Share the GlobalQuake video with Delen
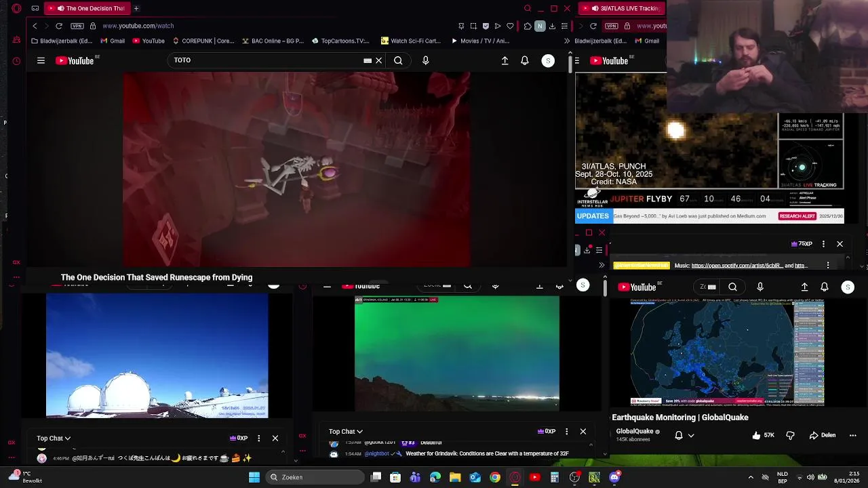 (823, 435)
